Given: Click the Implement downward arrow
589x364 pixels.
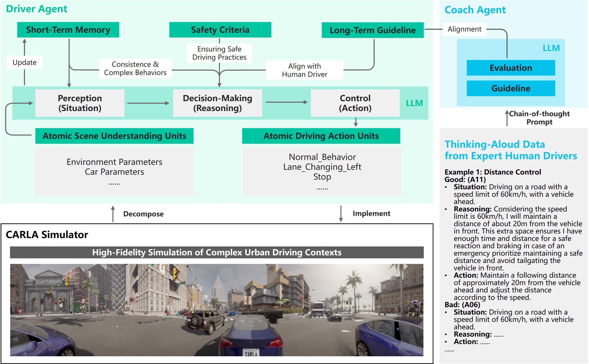Looking at the screenshot, I should point(341,213).
